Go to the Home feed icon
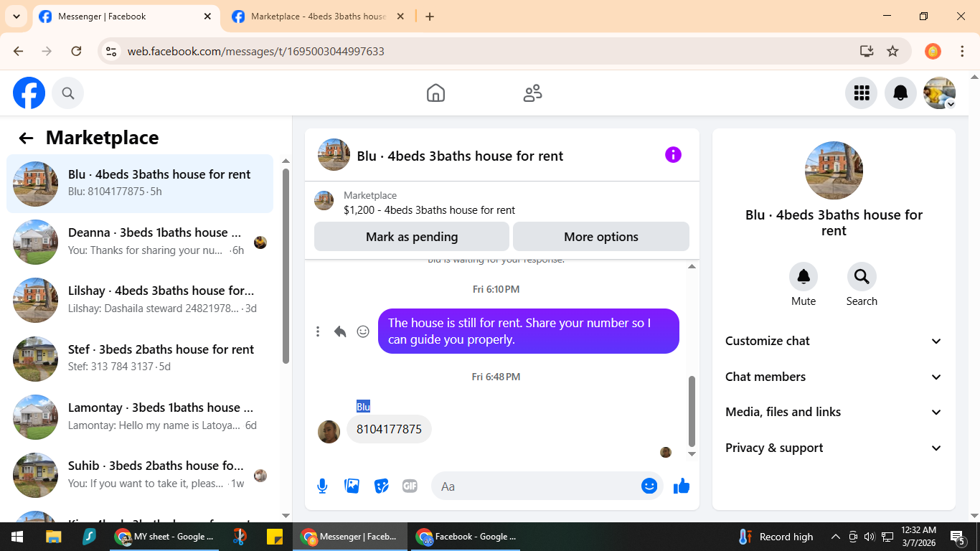The width and height of the screenshot is (980, 551). 435,93
